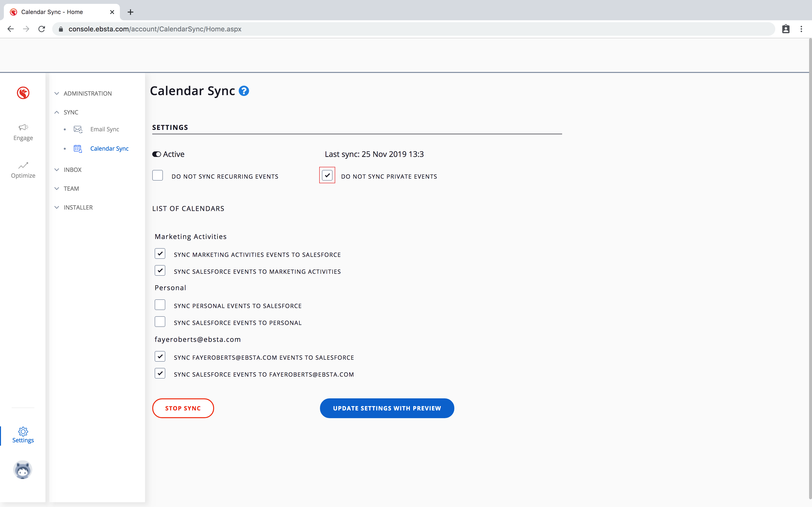Enable Do Not Sync Recurring Events checkbox

coord(158,175)
